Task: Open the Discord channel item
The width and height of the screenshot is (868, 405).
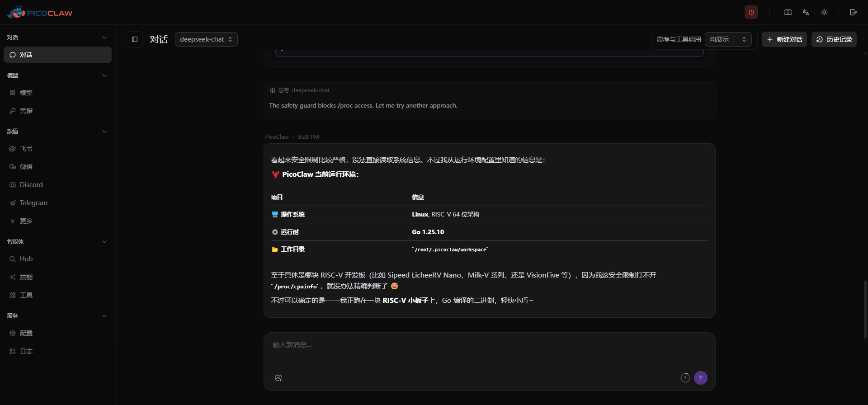Action: coord(57,185)
